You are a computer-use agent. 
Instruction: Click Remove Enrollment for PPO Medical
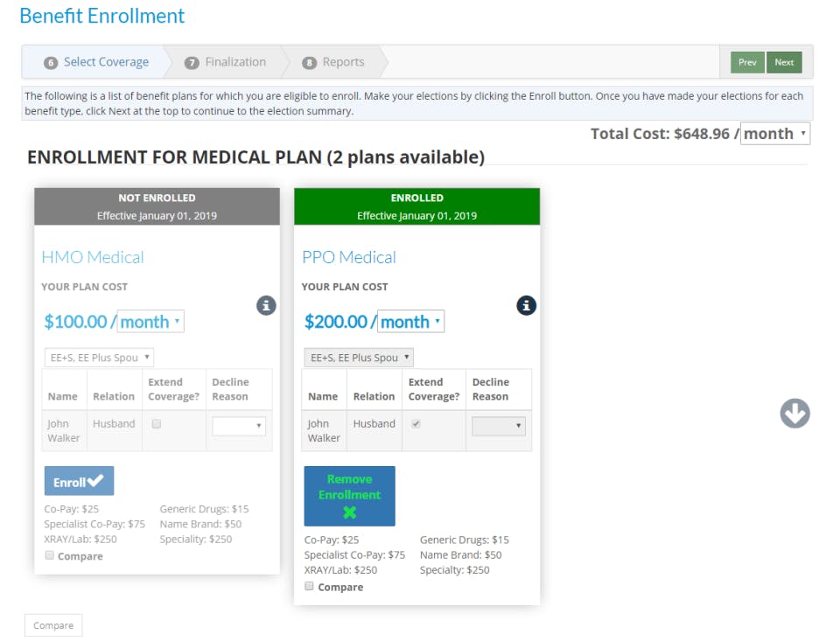(349, 496)
